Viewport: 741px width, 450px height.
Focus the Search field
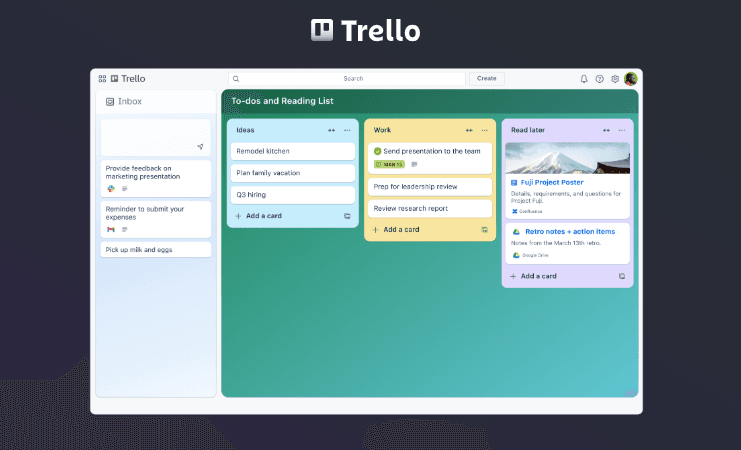pyautogui.click(x=347, y=79)
